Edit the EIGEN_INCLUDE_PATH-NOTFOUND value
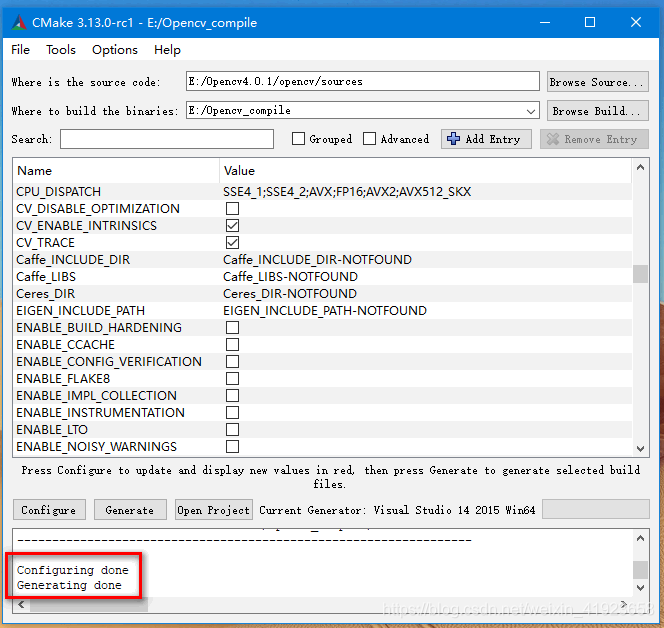The height and width of the screenshot is (628, 664). point(325,310)
